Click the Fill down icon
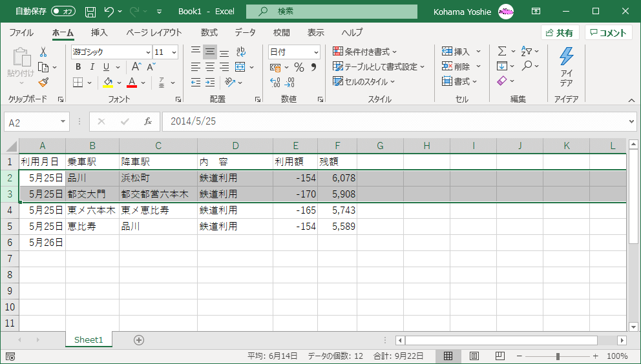The image size is (641, 364). tap(502, 66)
